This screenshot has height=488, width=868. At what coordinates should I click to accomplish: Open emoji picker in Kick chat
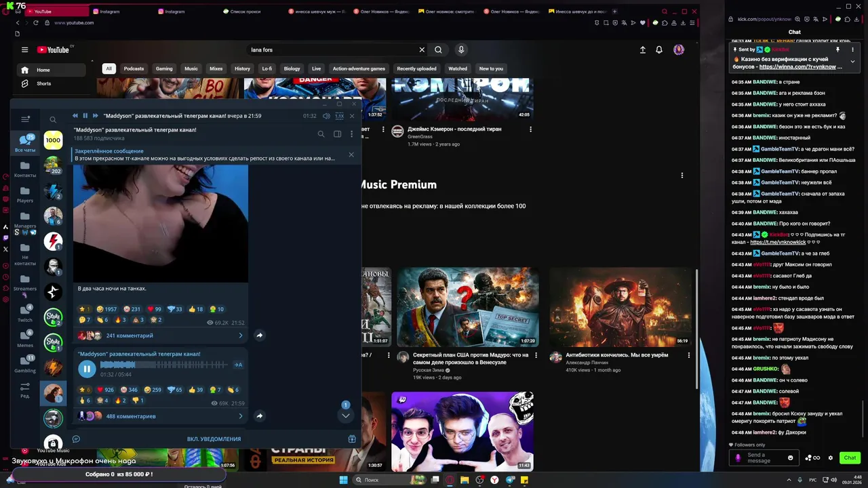(x=790, y=458)
